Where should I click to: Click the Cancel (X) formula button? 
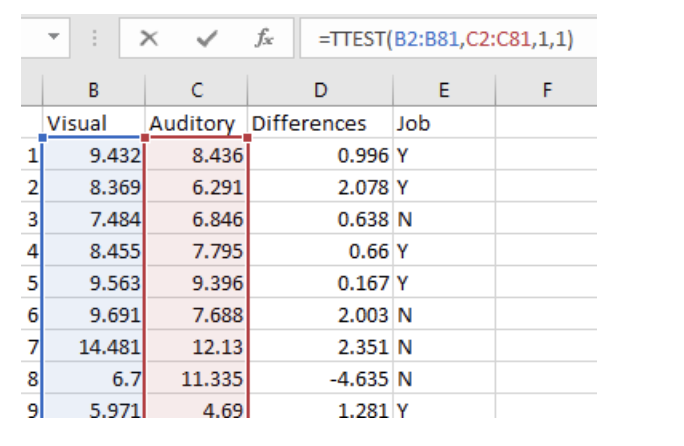coord(149,39)
